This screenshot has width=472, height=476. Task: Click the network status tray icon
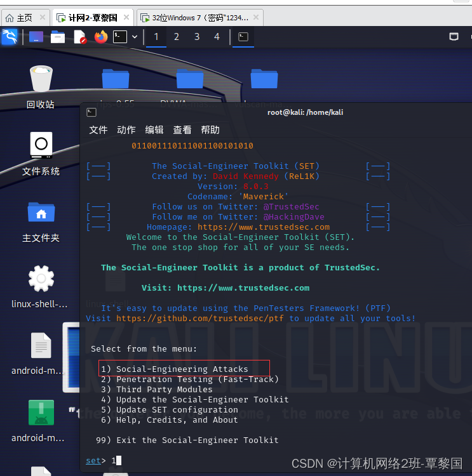454,37
